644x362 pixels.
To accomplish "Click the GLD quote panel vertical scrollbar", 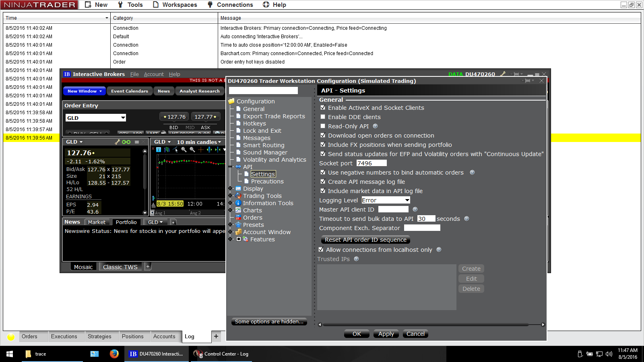I will [x=145, y=182].
